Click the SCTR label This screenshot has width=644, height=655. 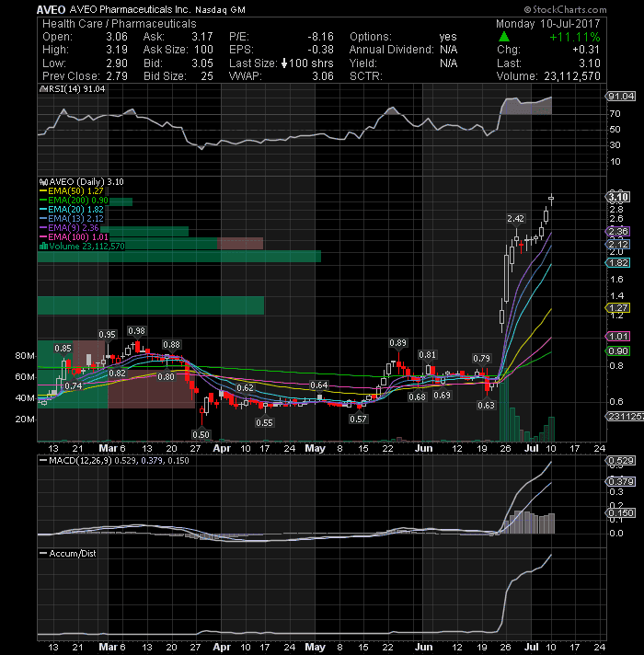[x=366, y=76]
